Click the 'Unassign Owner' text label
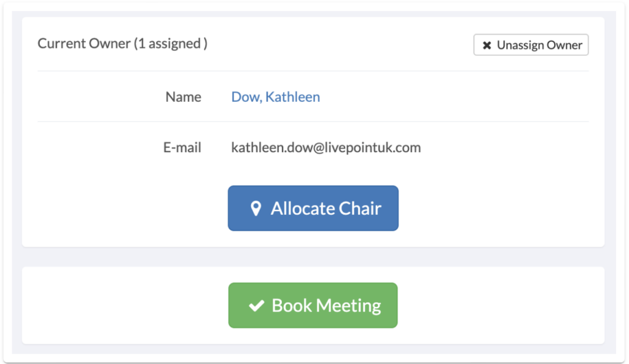This screenshot has width=629, height=364. (539, 45)
